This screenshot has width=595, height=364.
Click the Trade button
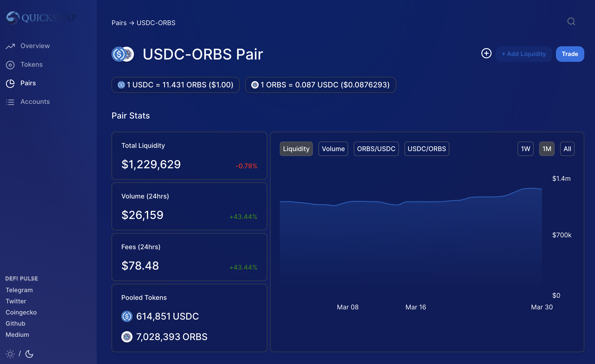pos(570,54)
